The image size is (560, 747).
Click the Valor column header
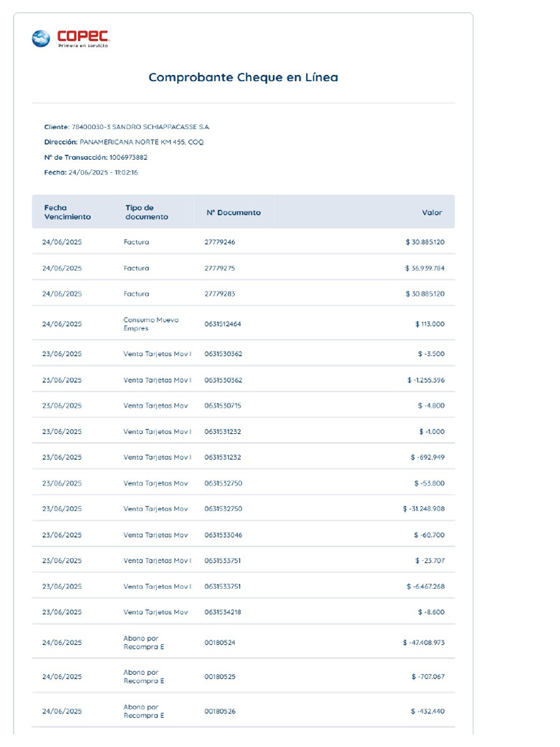[x=432, y=213]
